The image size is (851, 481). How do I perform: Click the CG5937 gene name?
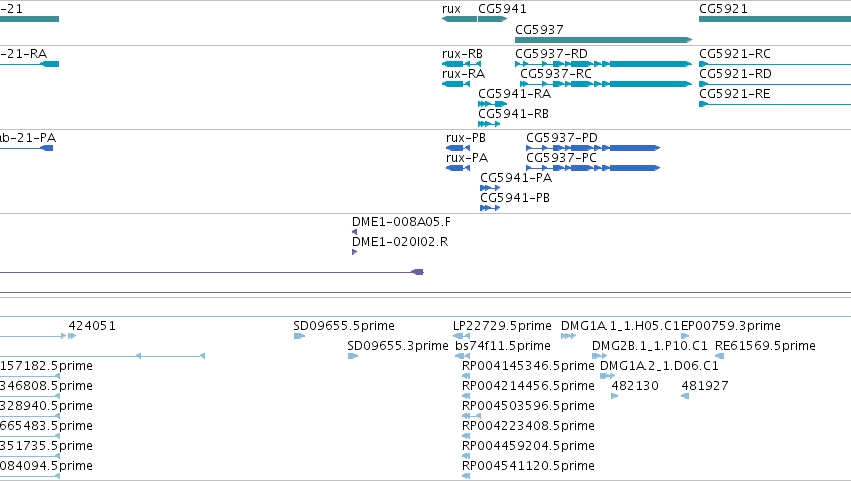point(539,29)
